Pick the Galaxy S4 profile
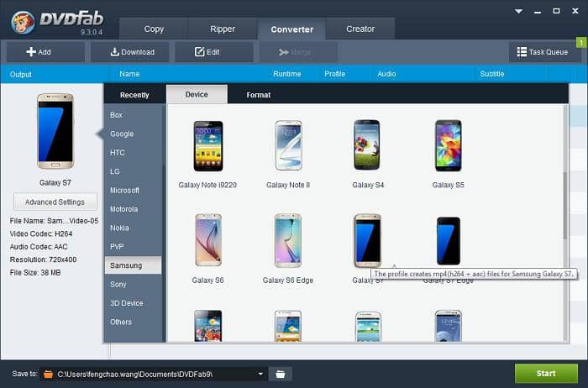The width and height of the screenshot is (588, 388). coord(368,154)
